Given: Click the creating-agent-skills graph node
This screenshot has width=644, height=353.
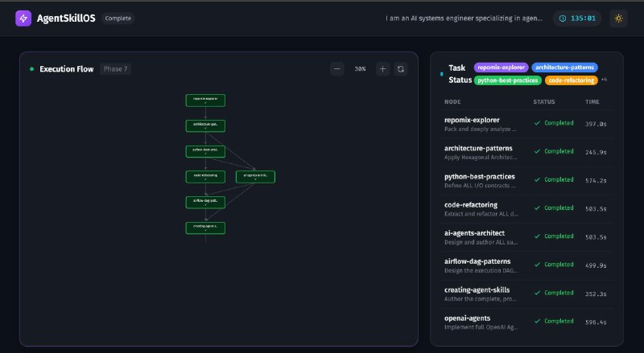Looking at the screenshot, I should pyautogui.click(x=205, y=228).
